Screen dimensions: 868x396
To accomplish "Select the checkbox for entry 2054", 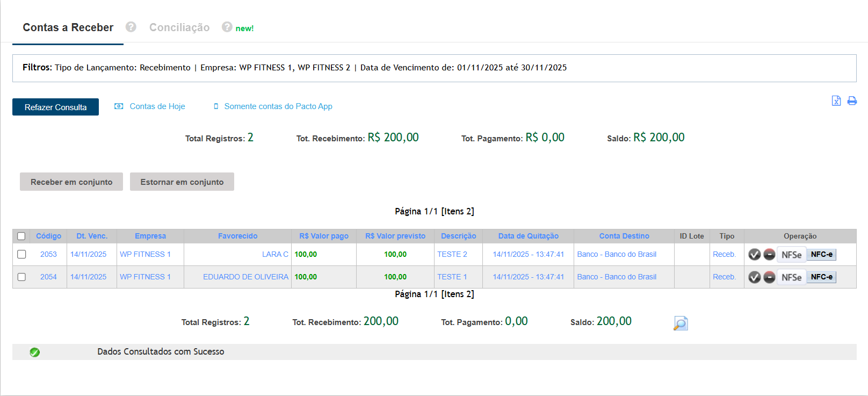I will point(21,277).
